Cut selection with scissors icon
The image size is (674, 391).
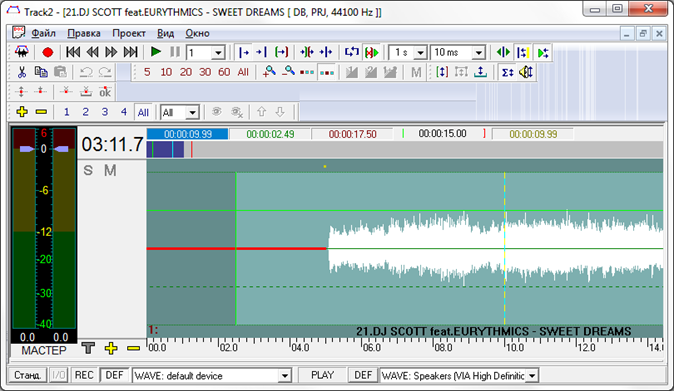coord(21,72)
